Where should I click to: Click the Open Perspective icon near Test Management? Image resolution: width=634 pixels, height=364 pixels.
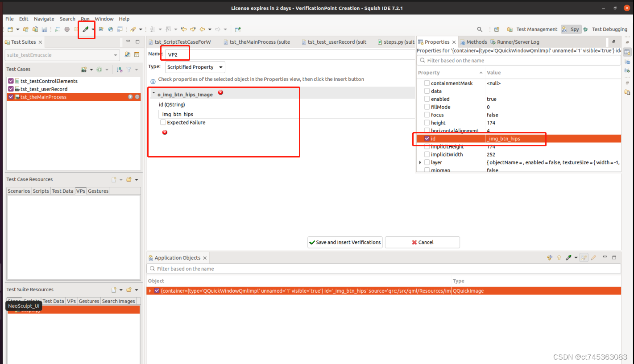pos(497,29)
